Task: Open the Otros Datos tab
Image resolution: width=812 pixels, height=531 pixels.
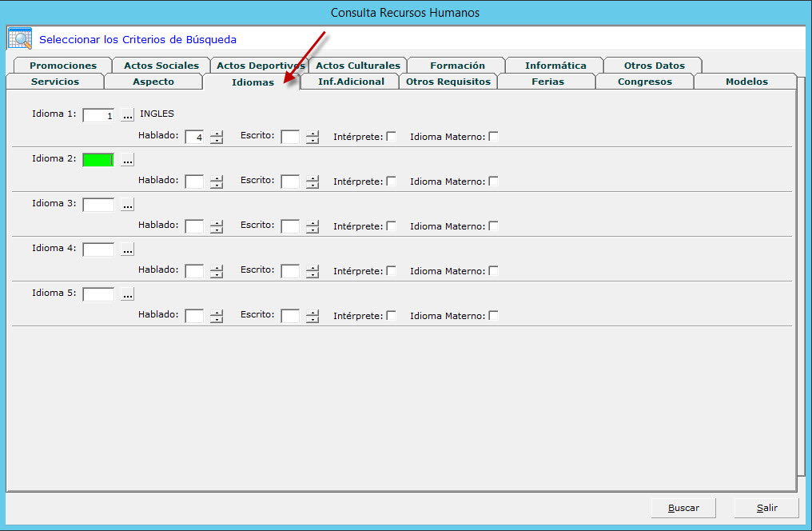Action: point(654,66)
